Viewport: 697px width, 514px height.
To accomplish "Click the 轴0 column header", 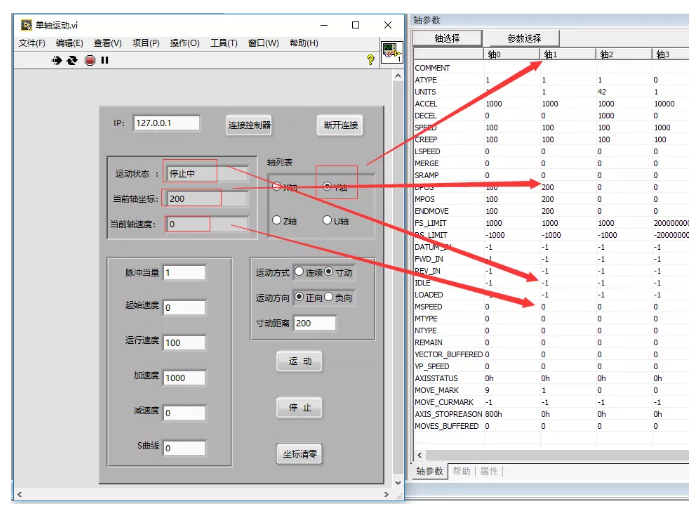I will point(512,54).
